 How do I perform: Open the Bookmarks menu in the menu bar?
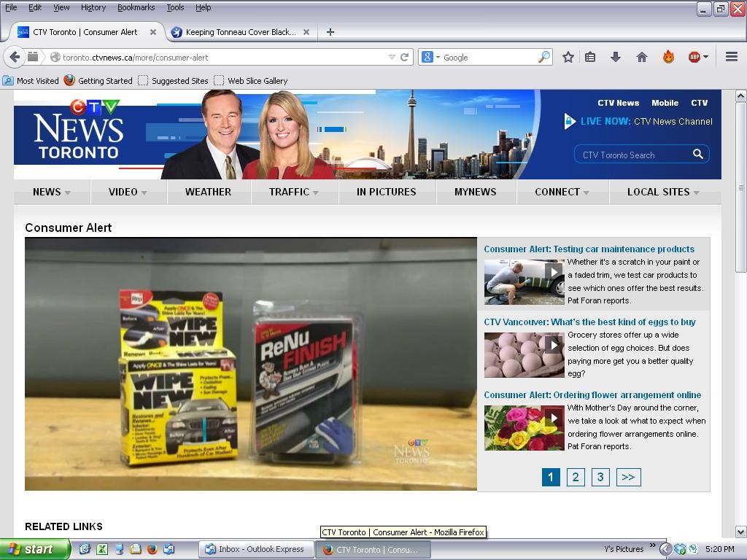[136, 7]
